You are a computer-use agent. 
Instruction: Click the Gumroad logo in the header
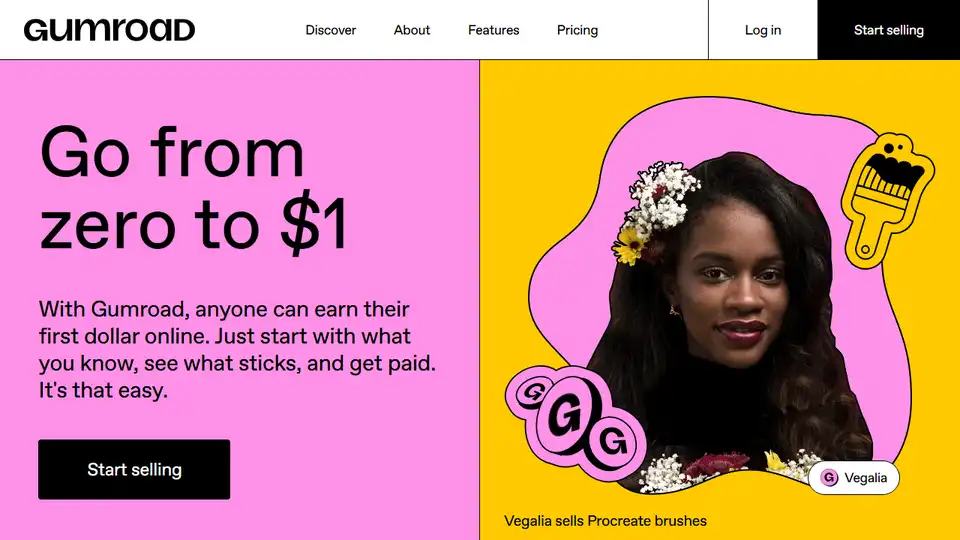coord(109,29)
